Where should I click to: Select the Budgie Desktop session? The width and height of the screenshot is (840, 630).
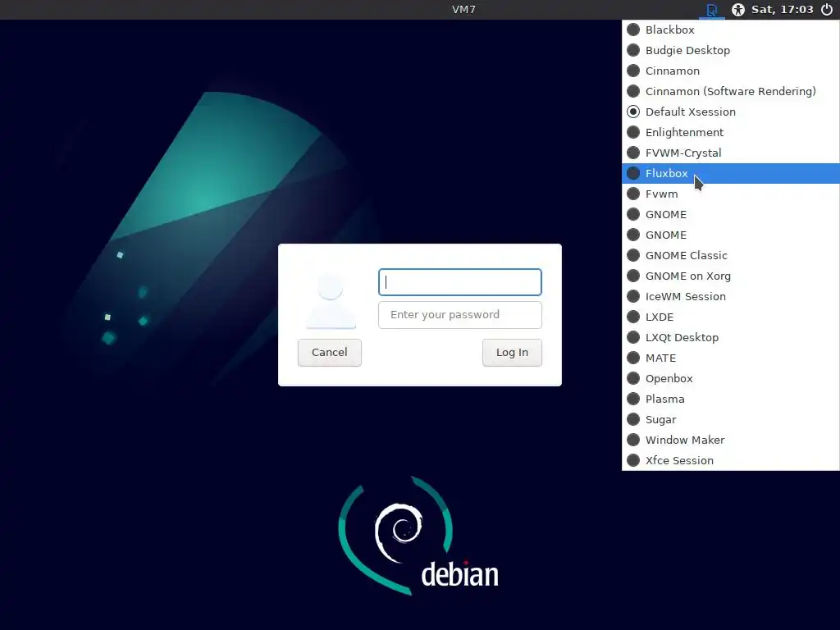(x=731, y=50)
